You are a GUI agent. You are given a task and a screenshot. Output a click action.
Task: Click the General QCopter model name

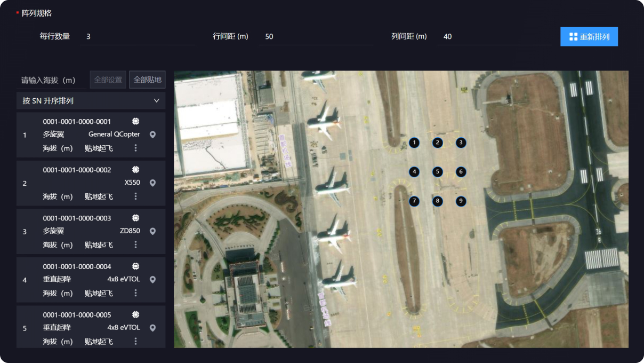pyautogui.click(x=114, y=135)
